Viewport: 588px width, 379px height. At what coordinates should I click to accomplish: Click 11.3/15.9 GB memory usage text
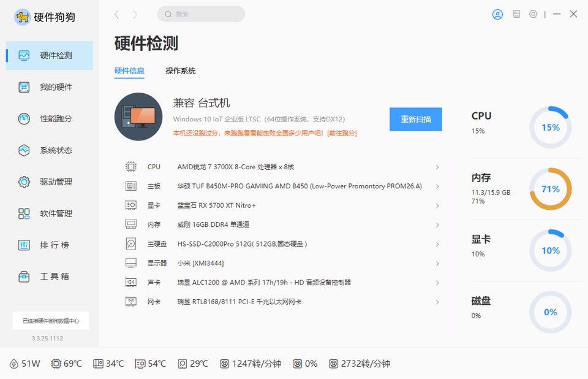[x=491, y=193]
